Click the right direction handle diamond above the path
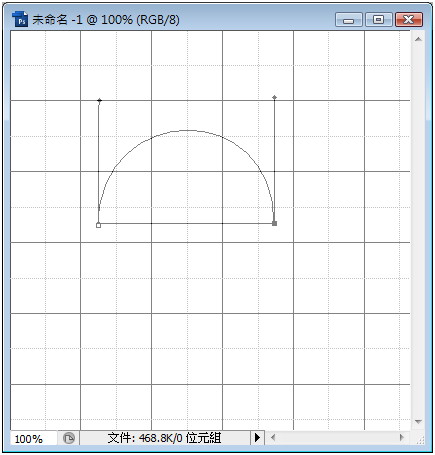Viewport: 435px width, 455px height. point(274,97)
